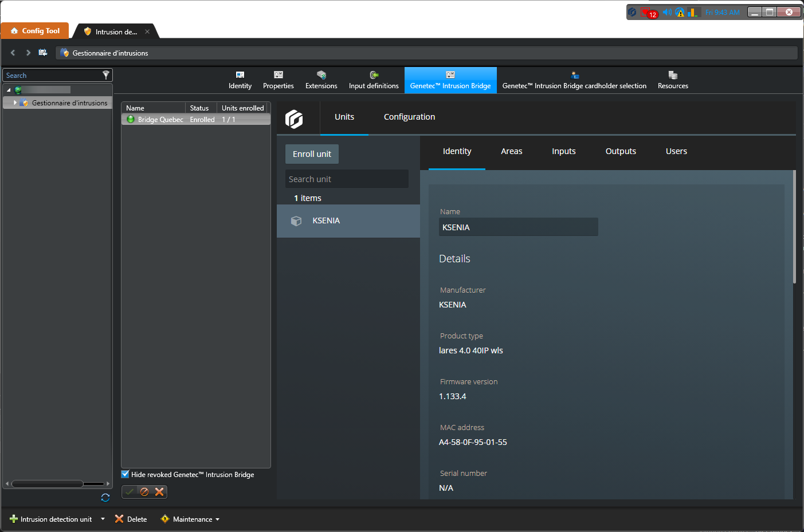The image size is (804, 532).
Task: Click the search filter funnel icon
Action: click(105, 75)
